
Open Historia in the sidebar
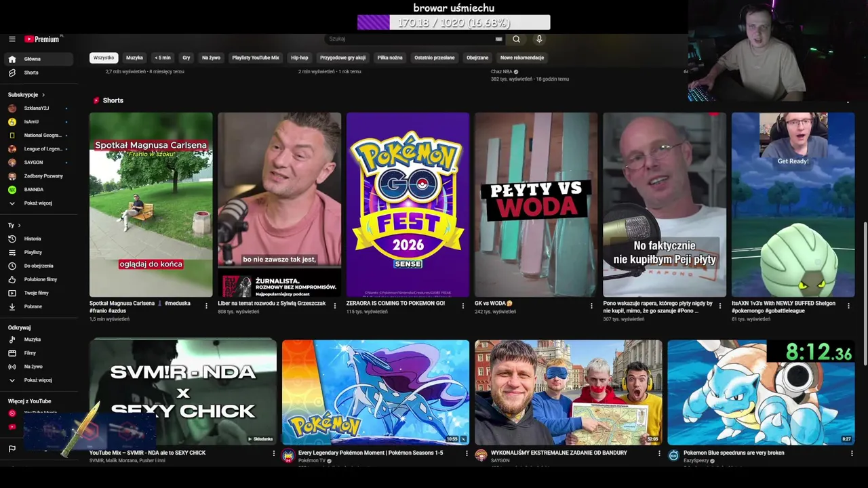[40, 239]
